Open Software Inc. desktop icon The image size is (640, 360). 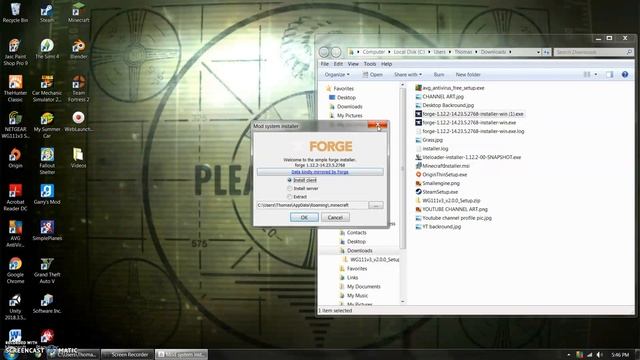click(47, 303)
